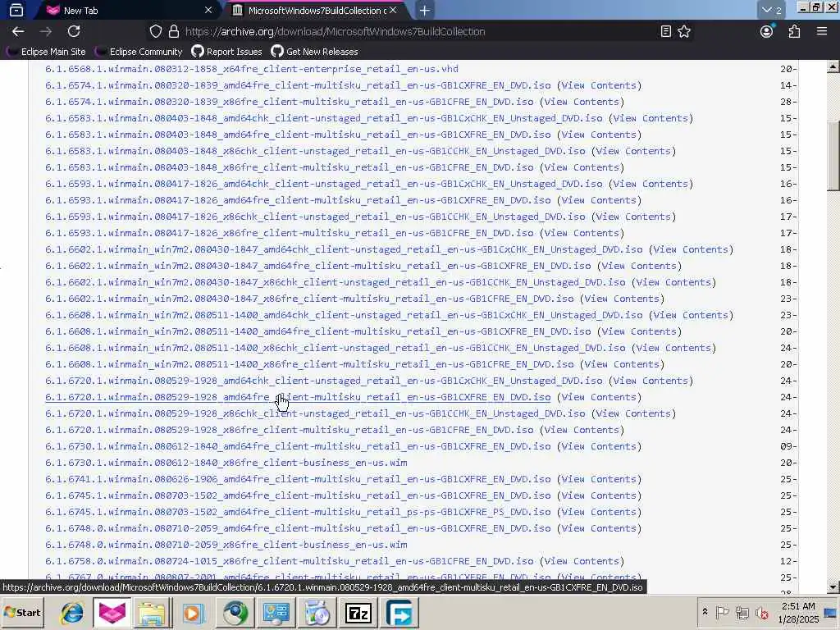Open Eclipse Main Site bookmark
This screenshot has width=840, height=630.
[x=46, y=52]
